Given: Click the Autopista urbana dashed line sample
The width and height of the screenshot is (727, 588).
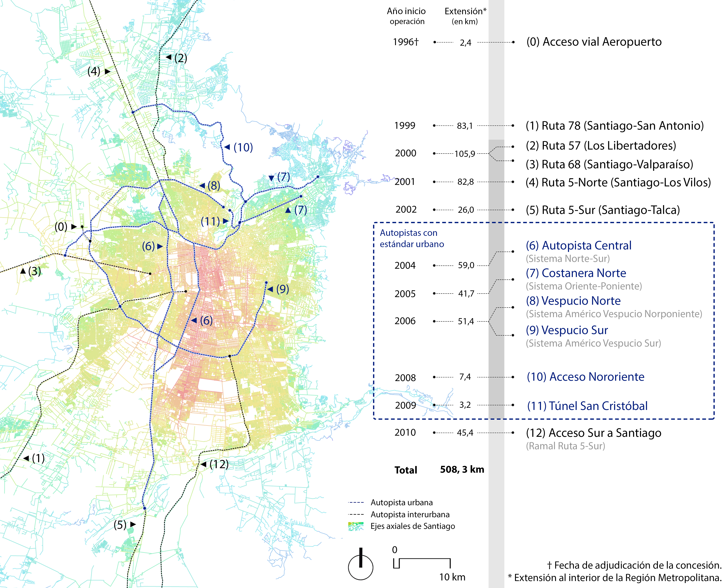Looking at the screenshot, I should tap(356, 502).
